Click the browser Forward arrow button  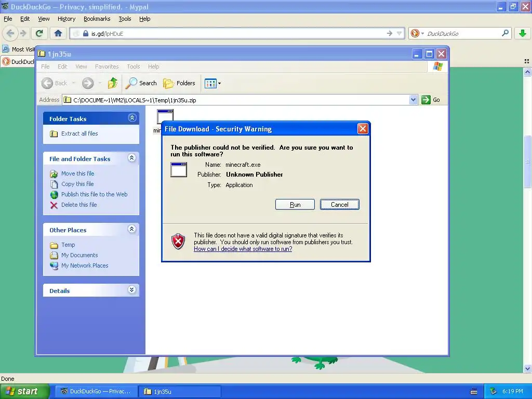[23, 33]
